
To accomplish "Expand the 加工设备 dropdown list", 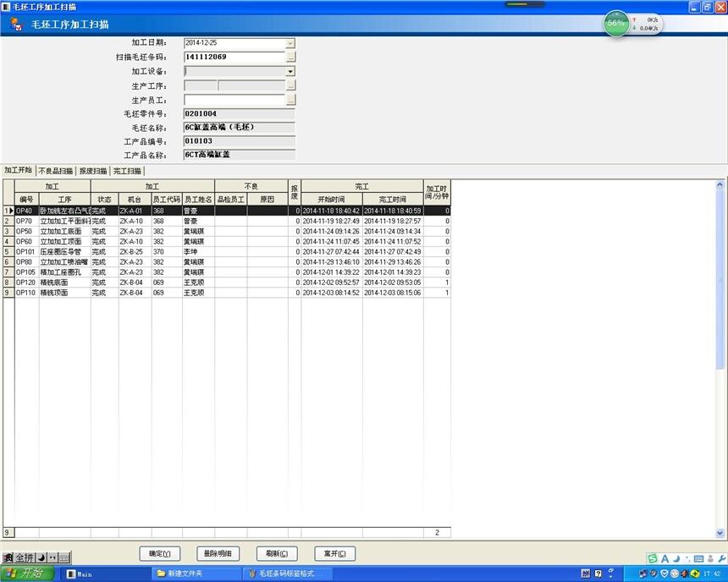I will pyautogui.click(x=290, y=72).
